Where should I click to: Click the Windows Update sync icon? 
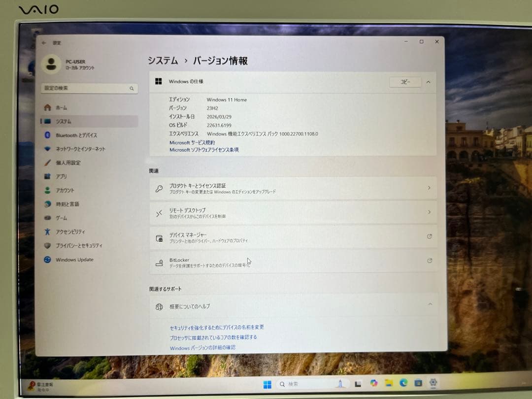[x=47, y=260]
